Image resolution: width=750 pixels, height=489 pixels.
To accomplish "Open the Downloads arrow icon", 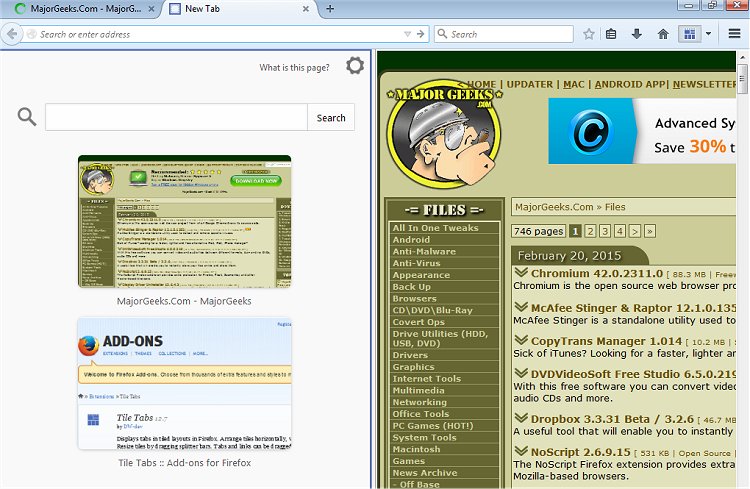I will pos(637,34).
